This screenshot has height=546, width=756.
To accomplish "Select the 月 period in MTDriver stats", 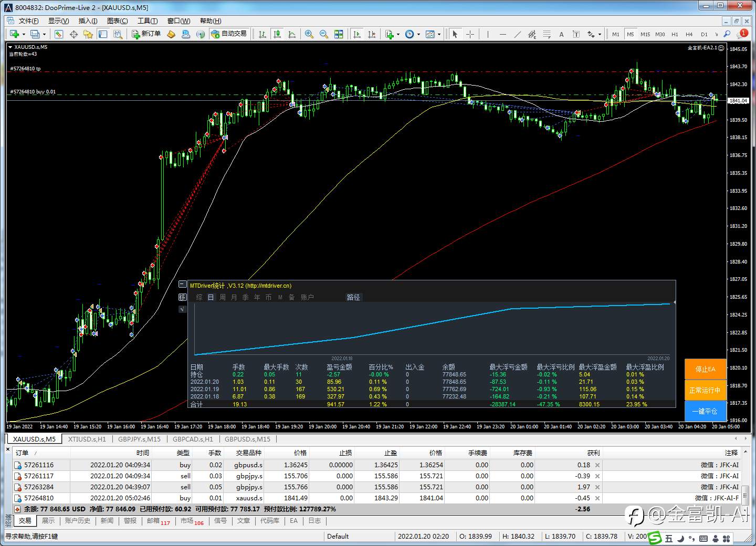I will pyautogui.click(x=234, y=297).
